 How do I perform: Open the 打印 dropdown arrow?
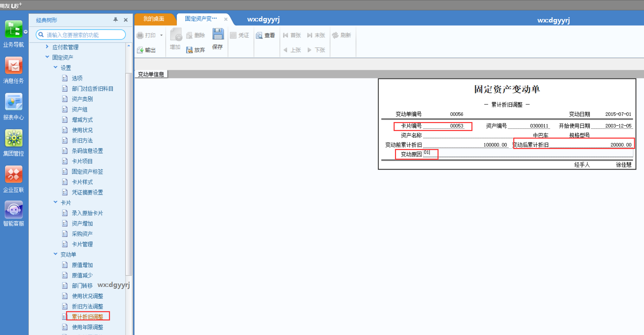161,35
